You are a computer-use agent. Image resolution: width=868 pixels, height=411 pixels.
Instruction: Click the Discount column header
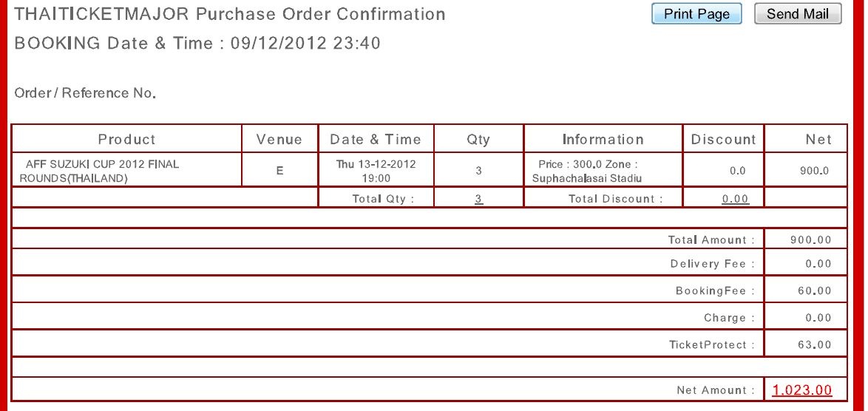pos(724,139)
